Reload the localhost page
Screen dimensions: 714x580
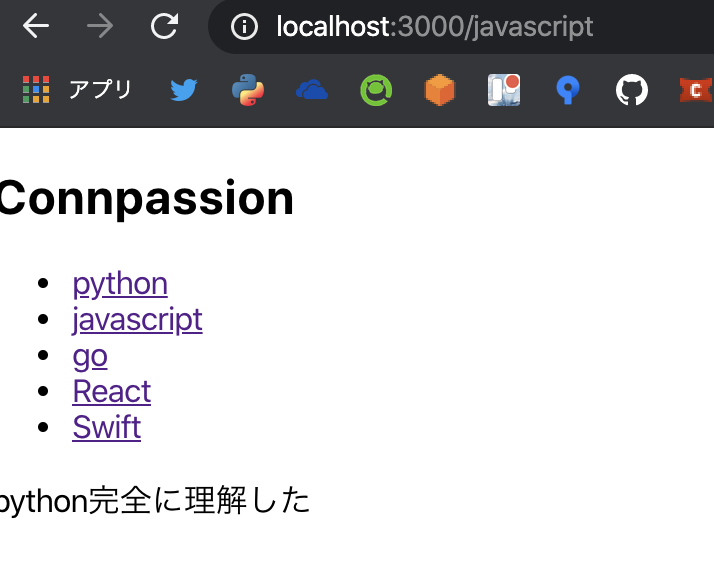pyautogui.click(x=164, y=26)
